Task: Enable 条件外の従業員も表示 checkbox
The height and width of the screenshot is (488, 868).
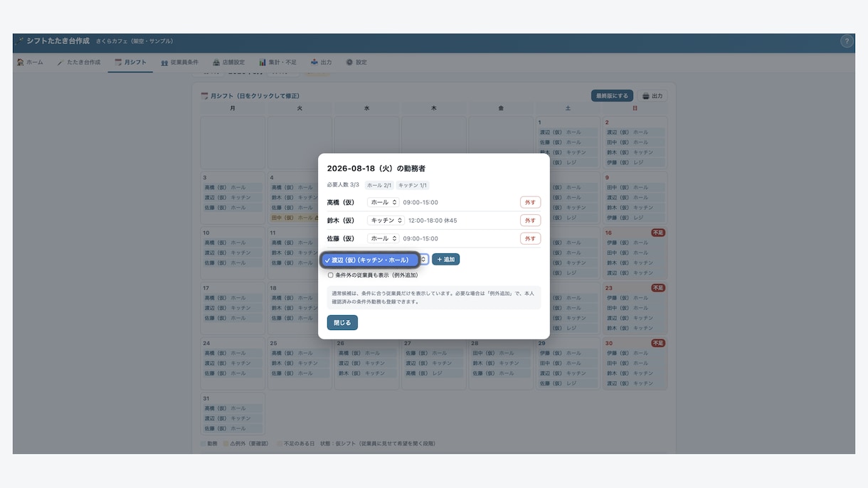Action: (330, 275)
